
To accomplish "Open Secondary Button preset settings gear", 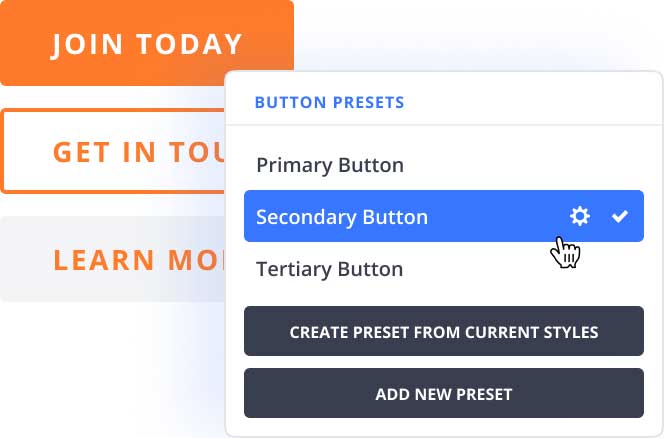I will (579, 216).
